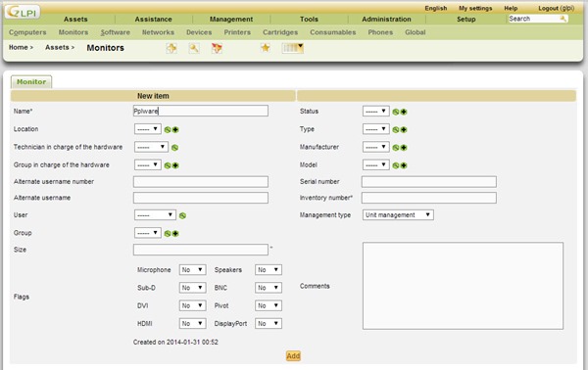Click the green icon next to User dropdown
588x370 pixels.
[182, 215]
